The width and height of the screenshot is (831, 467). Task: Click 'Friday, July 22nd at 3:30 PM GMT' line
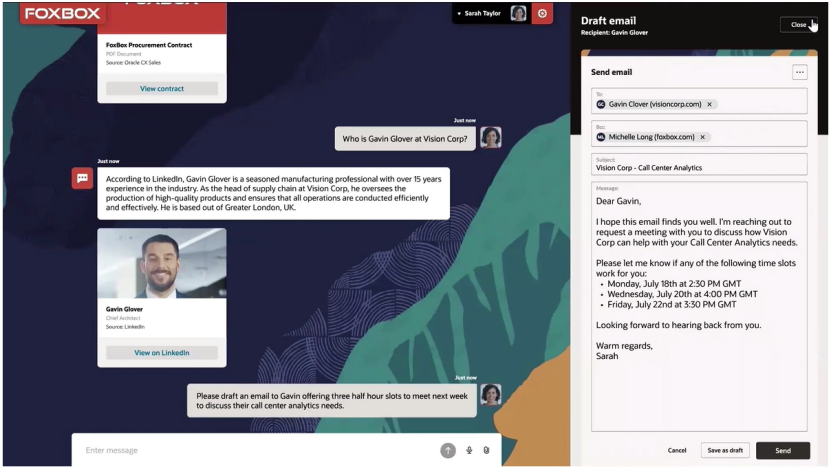(671, 304)
